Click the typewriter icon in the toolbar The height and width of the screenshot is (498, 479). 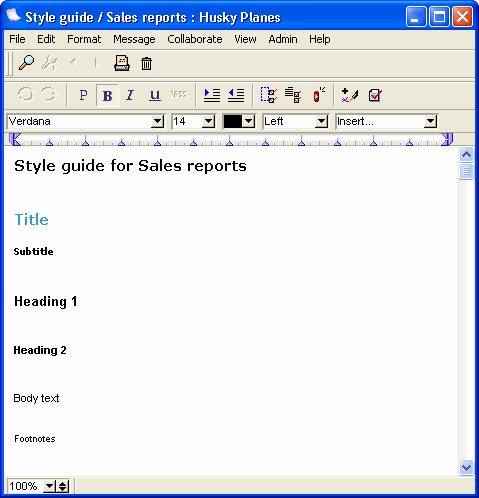pos(122,63)
